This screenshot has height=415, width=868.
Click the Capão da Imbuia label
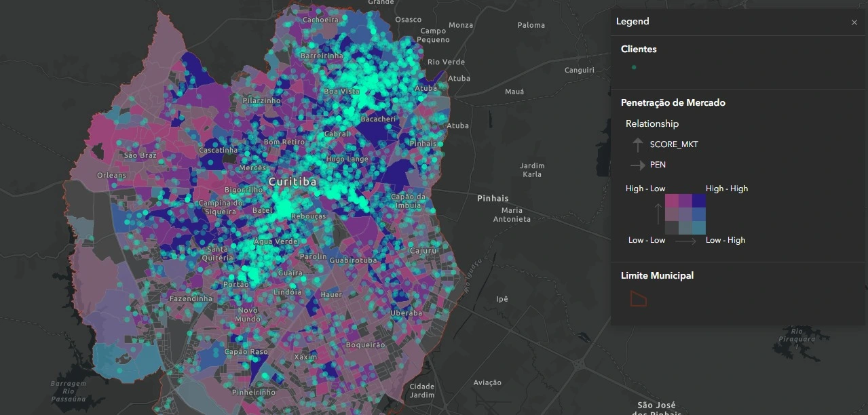pos(409,201)
